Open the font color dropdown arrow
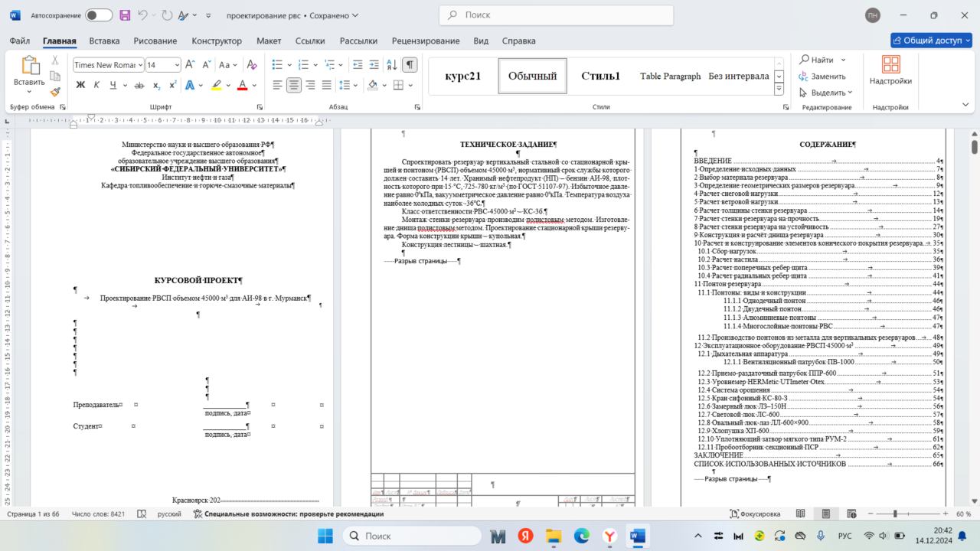This screenshot has width=980, height=551. tap(255, 86)
